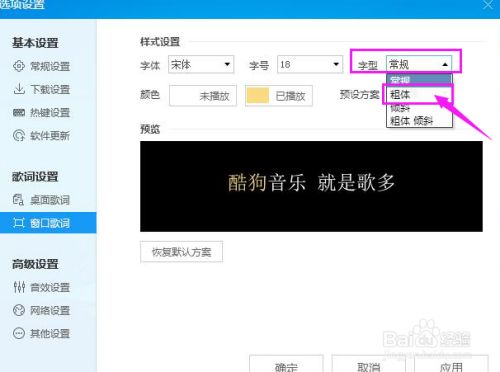
Task: Click the download arrow icon for 下载设置
Action: (x=19, y=89)
